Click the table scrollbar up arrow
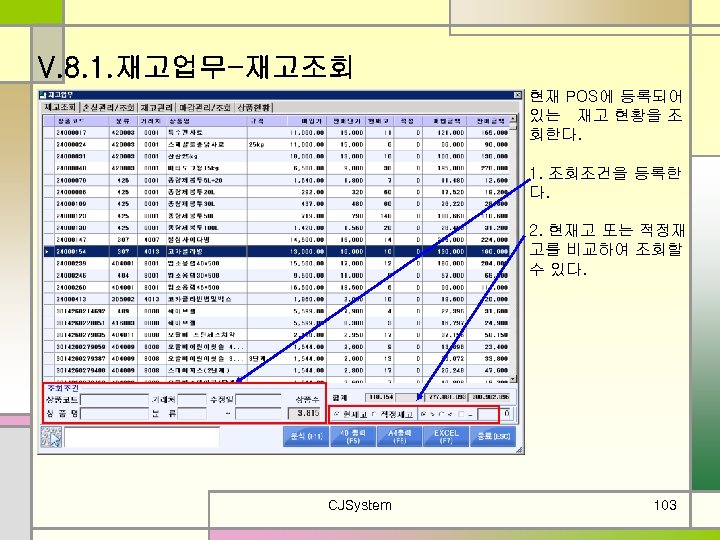 click(x=513, y=119)
